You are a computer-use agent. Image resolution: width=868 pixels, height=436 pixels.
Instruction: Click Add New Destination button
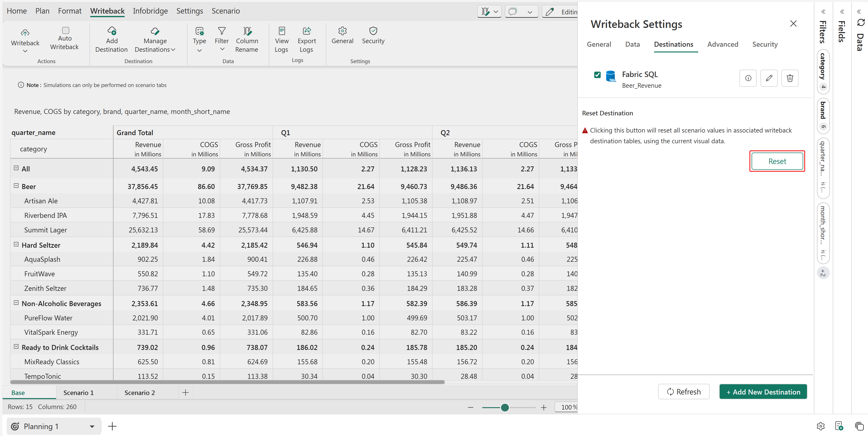(763, 392)
